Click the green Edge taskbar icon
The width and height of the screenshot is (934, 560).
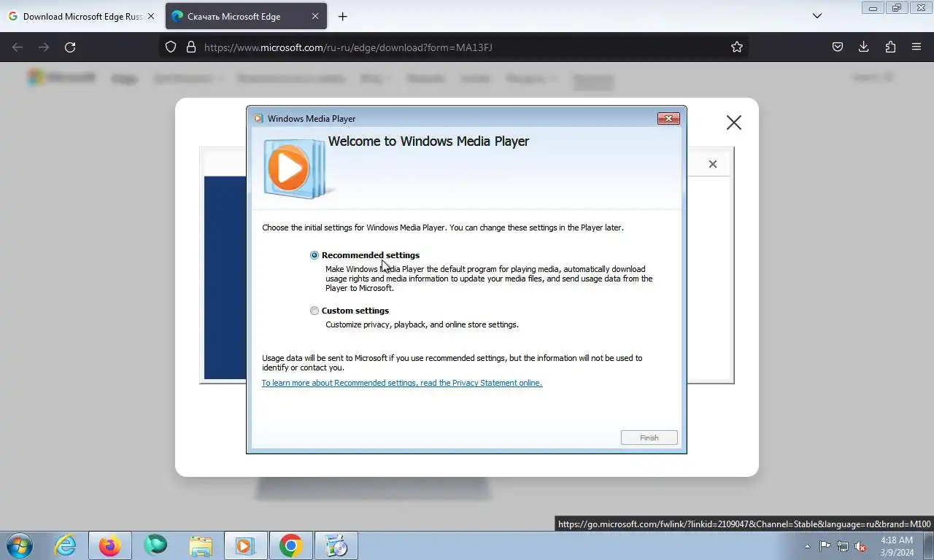pyautogui.click(x=155, y=545)
